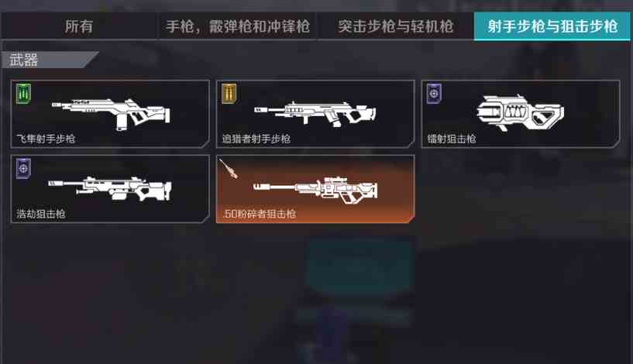The image size is (633, 364).
Task: Click the 追猎者射手步枪 rifle silhouette image
Action: 315,114
